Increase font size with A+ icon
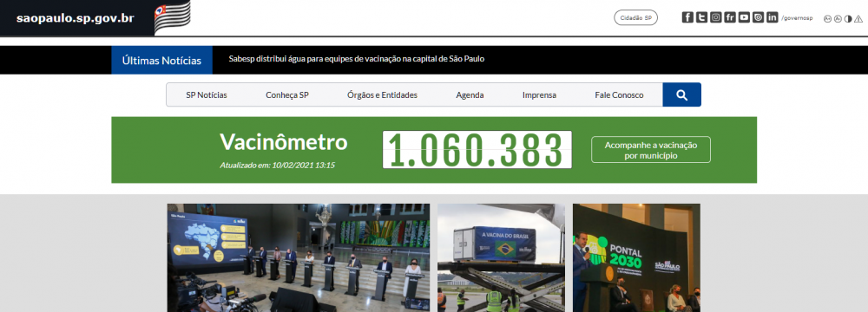Viewport: 868px width, 312px height. point(828,18)
